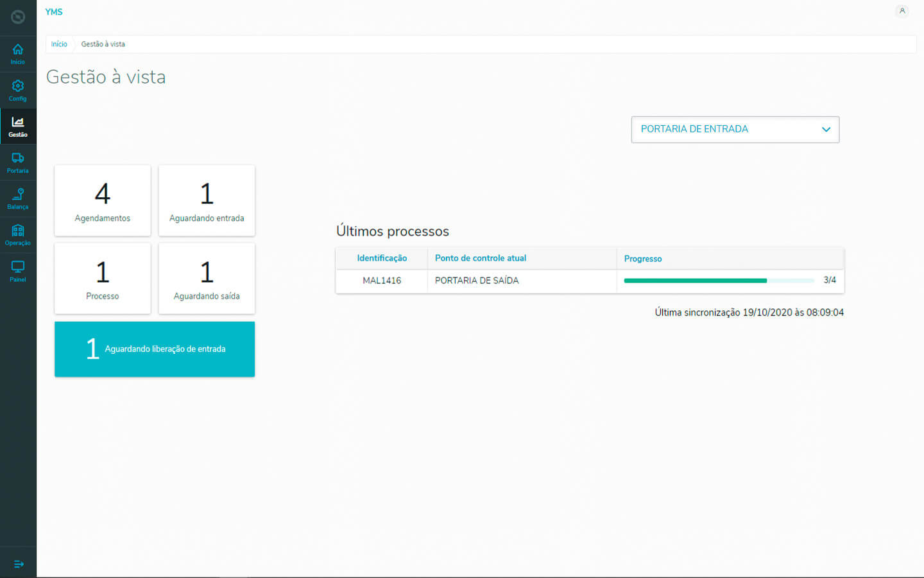Viewport: 924px width, 578px height.
Task: Go to Início breadcrumb link
Action: [x=59, y=44]
